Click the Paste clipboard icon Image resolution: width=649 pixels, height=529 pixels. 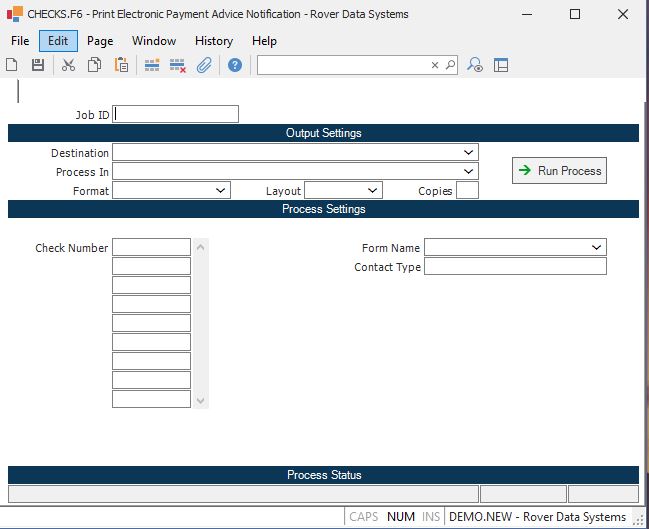coord(121,65)
